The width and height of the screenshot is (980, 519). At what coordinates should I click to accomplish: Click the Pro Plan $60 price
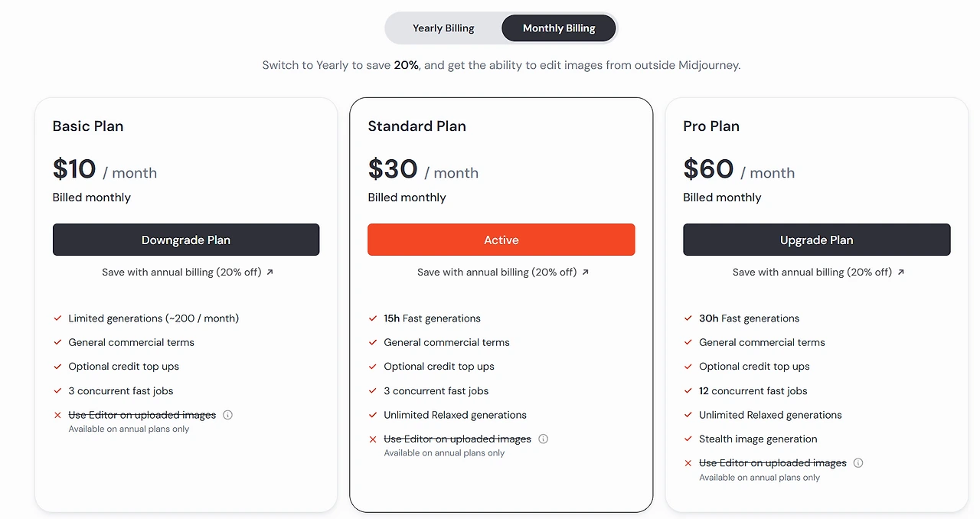tap(708, 169)
